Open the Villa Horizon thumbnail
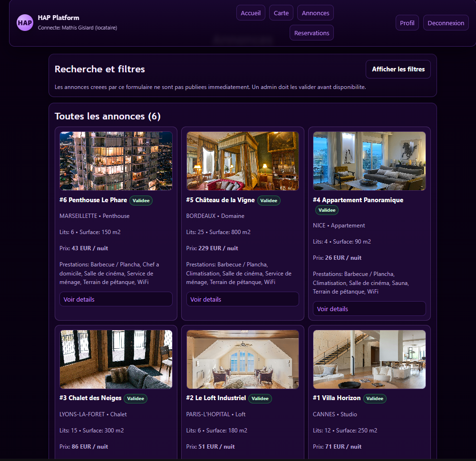Screen dimensions: 476x461 (369, 360)
